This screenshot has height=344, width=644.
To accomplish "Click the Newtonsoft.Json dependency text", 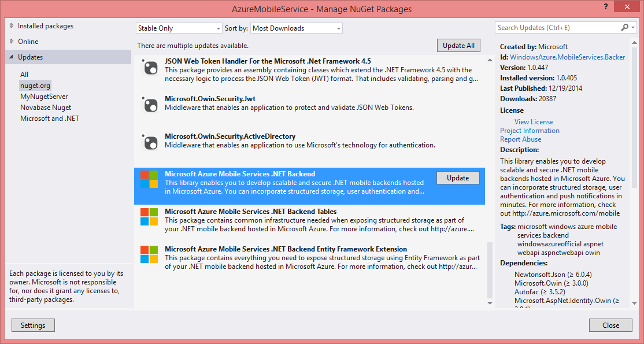I will pyautogui.click(x=553, y=275).
